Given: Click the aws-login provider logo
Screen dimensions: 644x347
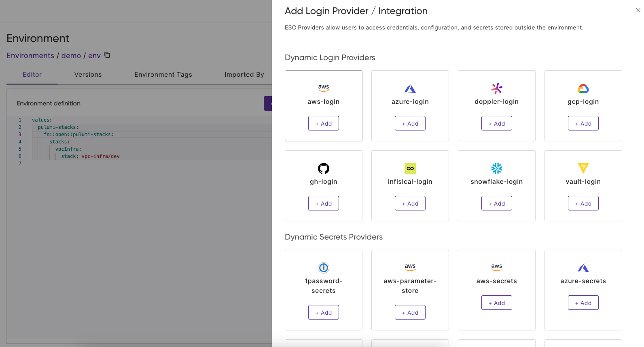Looking at the screenshot, I should pos(324,88).
